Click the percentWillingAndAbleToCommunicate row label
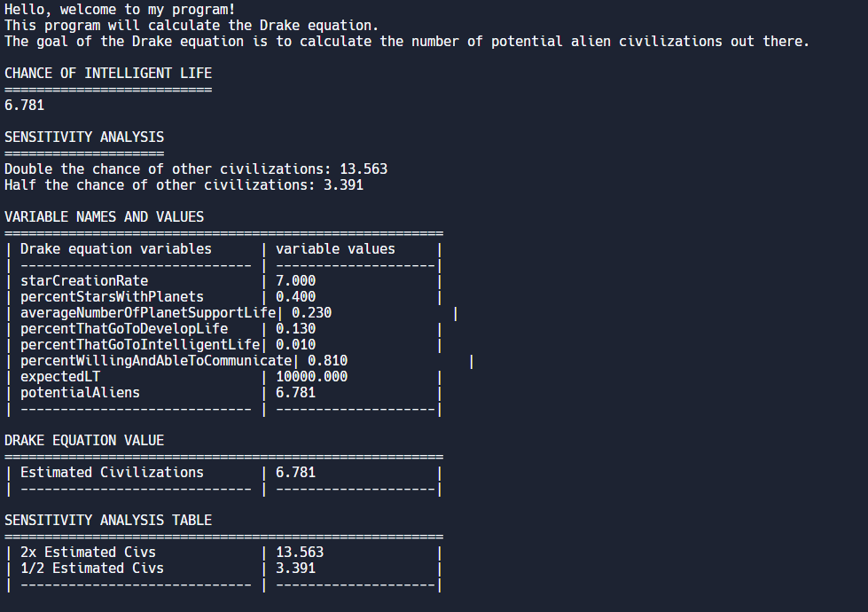The width and height of the screenshot is (868, 612). [x=156, y=361]
